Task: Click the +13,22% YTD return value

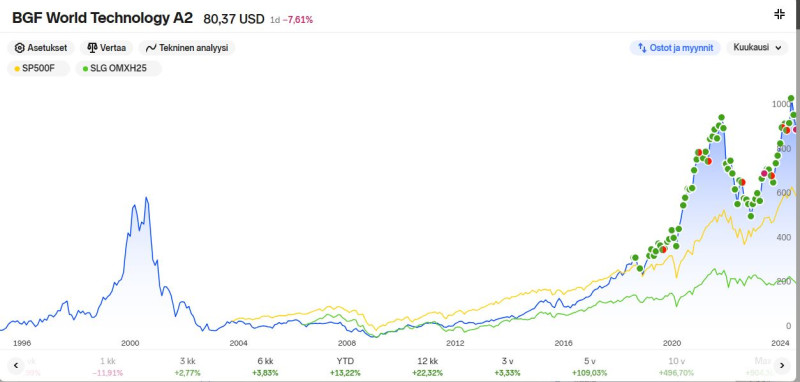Action: coord(345,373)
